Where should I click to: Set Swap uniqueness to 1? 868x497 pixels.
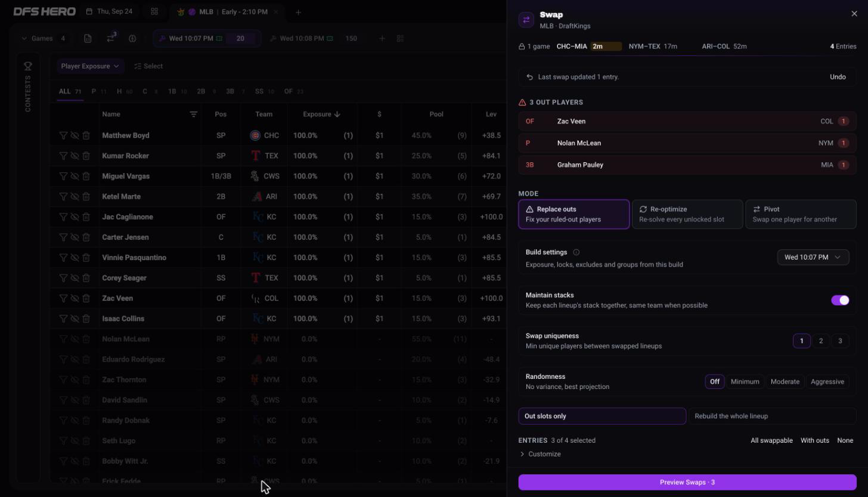[801, 341]
